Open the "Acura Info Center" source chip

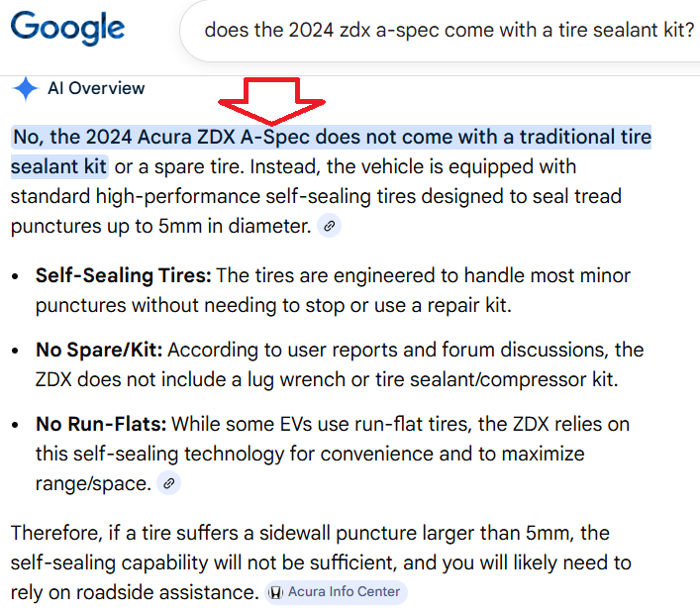[335, 592]
